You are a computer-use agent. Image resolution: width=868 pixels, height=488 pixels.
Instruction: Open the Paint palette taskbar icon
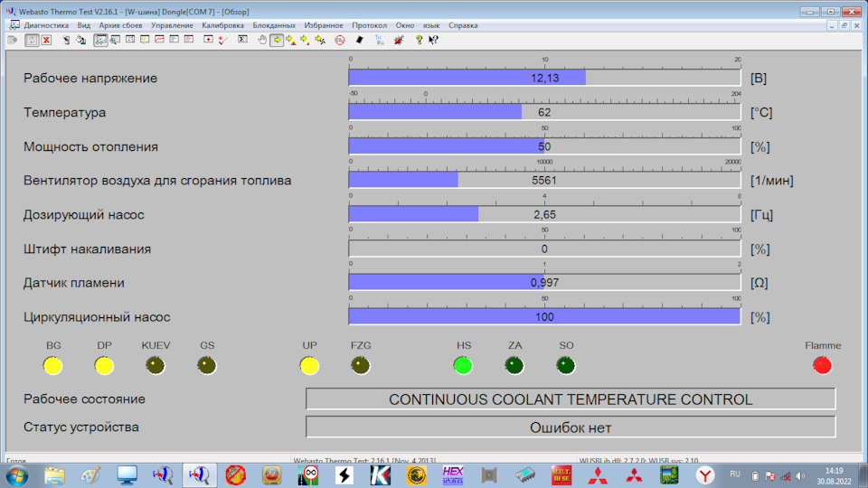pos(90,476)
